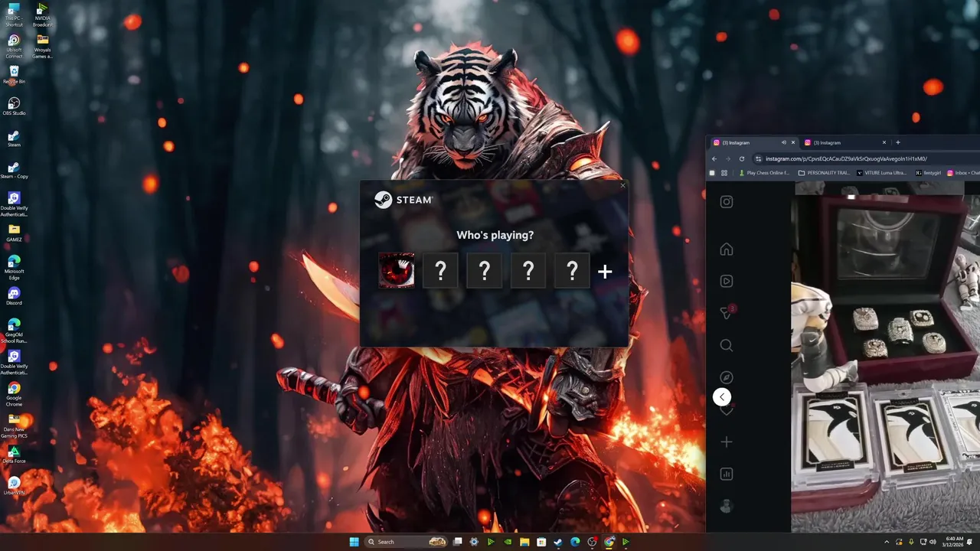980x551 pixels.
Task: Mute audio on the first Instagram tab
Action: pos(783,142)
